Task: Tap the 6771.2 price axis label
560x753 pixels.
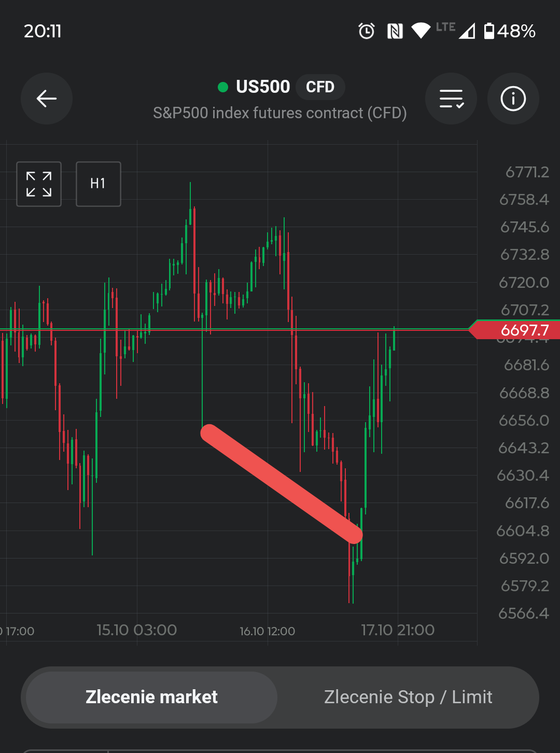Action: point(527,172)
